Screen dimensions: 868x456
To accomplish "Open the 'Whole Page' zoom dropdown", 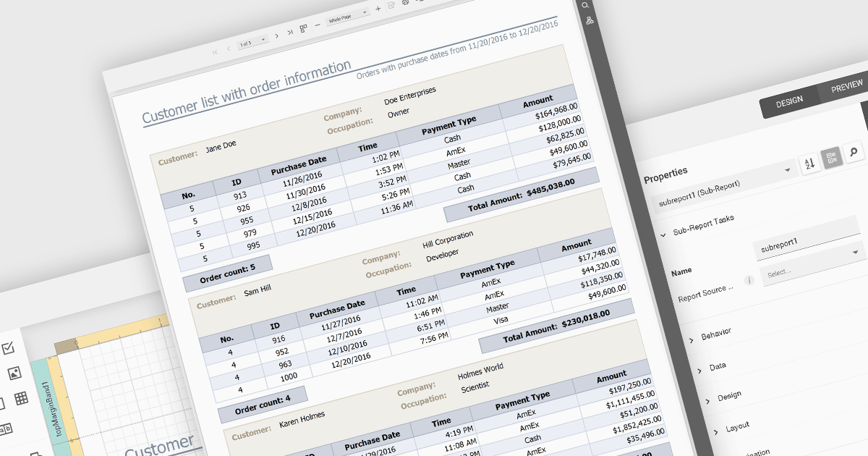I will pyautogui.click(x=348, y=17).
